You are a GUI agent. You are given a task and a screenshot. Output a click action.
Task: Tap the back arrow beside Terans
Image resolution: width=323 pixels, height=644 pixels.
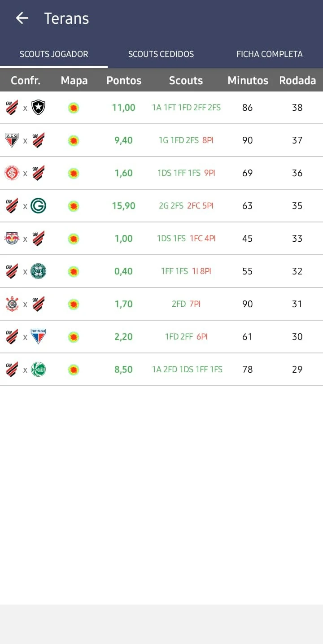(x=22, y=18)
